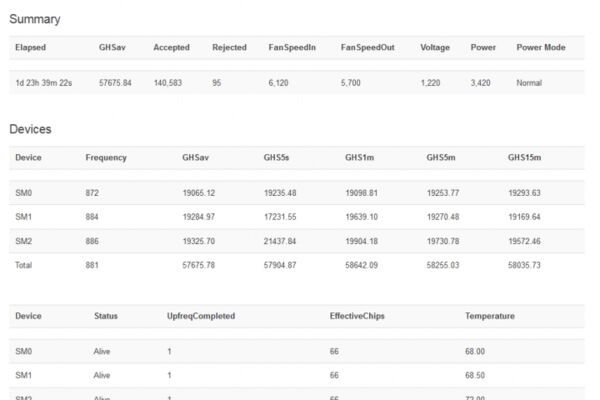Image resolution: width=600 pixels, height=400 pixels.
Task: Click the Summary heading
Action: tap(35, 19)
